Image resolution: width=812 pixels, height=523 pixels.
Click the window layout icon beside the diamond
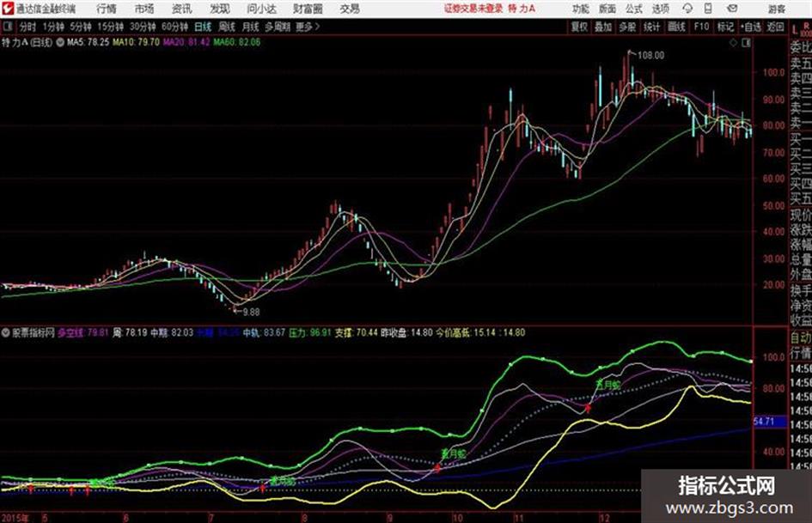(746, 43)
